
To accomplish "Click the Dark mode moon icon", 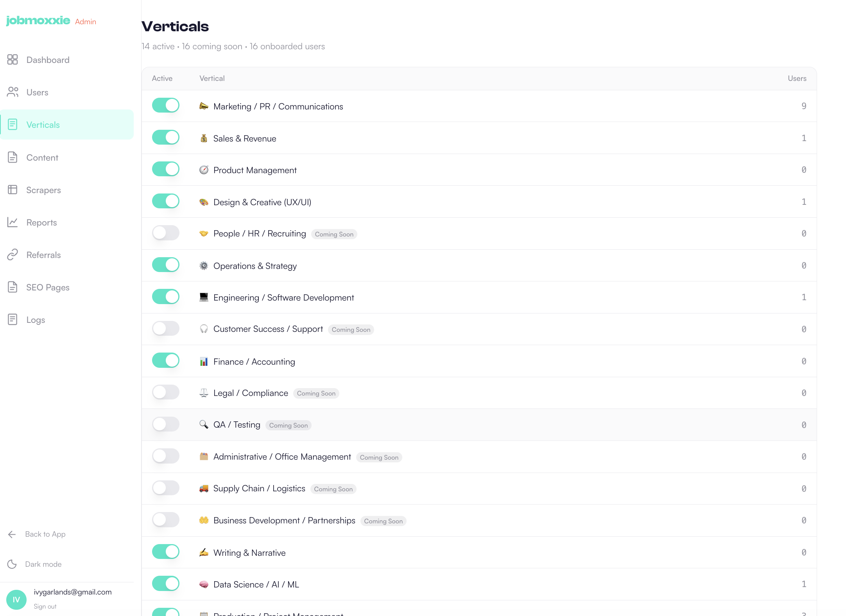I will tap(12, 564).
